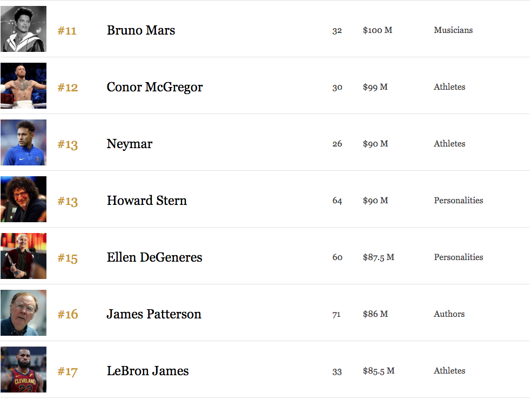Open the Bruno Mars name link
The image size is (532, 399).
click(x=141, y=30)
